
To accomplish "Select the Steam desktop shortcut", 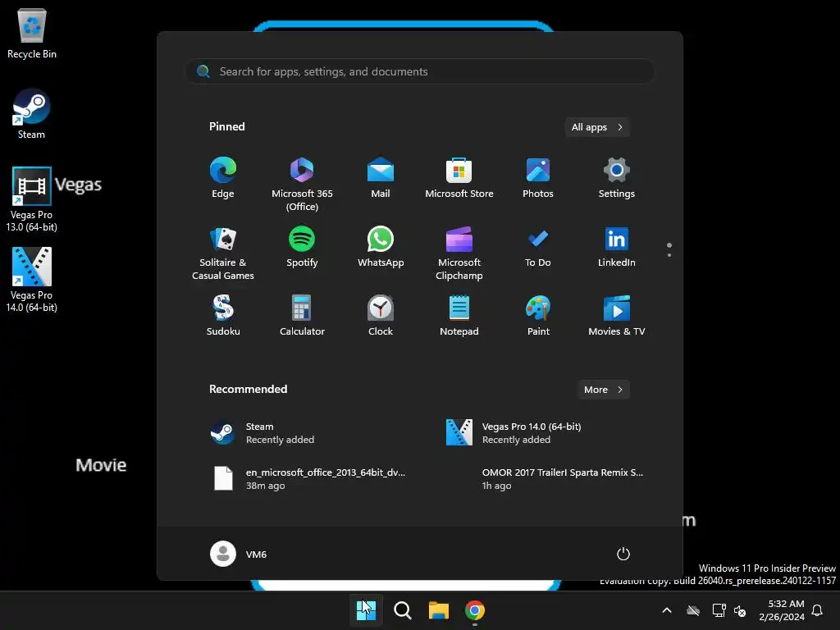I will 32,114.
